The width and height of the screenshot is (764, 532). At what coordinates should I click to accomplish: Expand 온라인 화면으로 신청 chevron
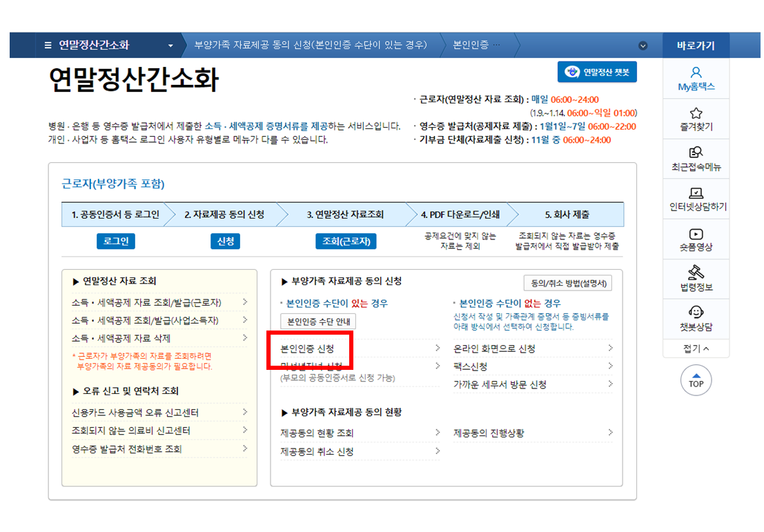[610, 349]
